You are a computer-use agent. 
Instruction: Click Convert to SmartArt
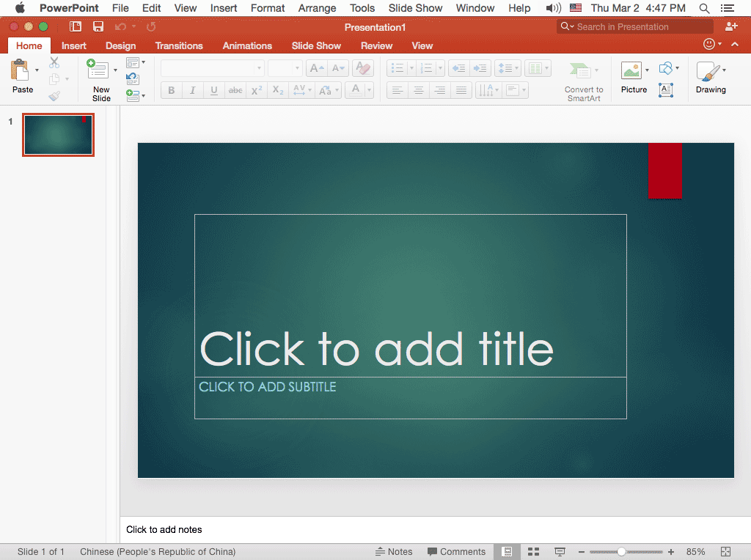(x=583, y=81)
